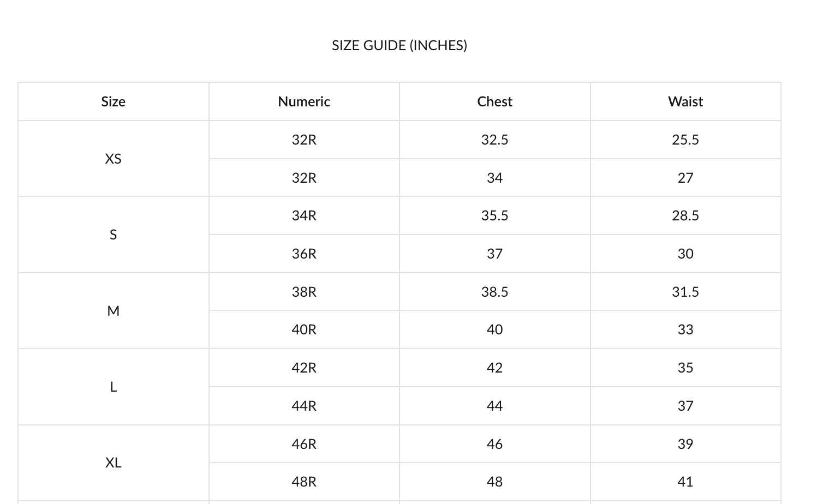Click the XL size cell
The width and height of the screenshot is (823, 504).
click(114, 463)
